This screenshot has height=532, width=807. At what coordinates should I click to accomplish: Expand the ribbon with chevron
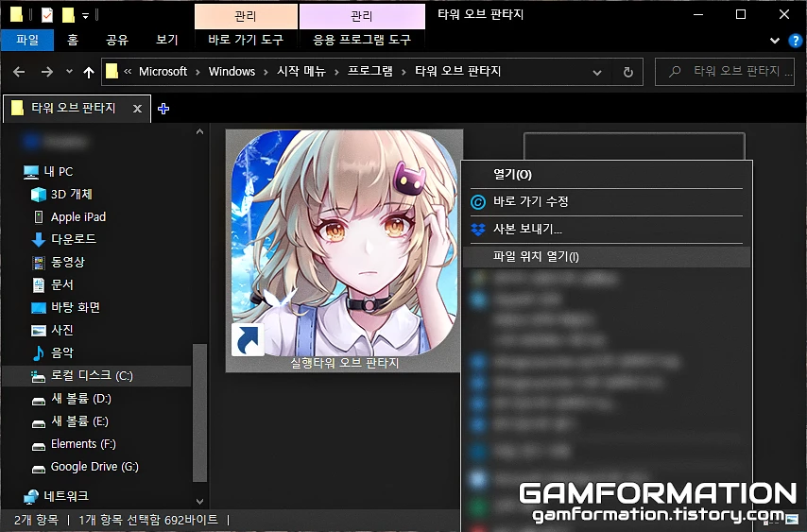click(x=775, y=40)
